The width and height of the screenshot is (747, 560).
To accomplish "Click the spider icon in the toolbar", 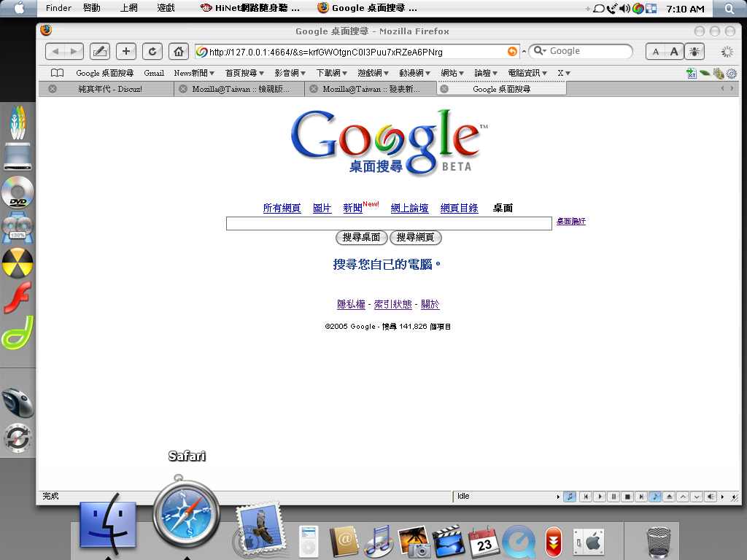I will 694,51.
